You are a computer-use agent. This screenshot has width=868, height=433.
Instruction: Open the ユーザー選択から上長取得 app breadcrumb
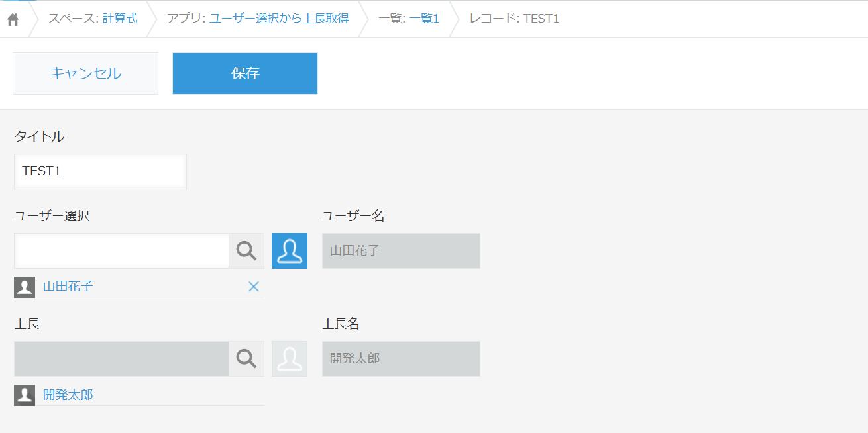tap(279, 19)
